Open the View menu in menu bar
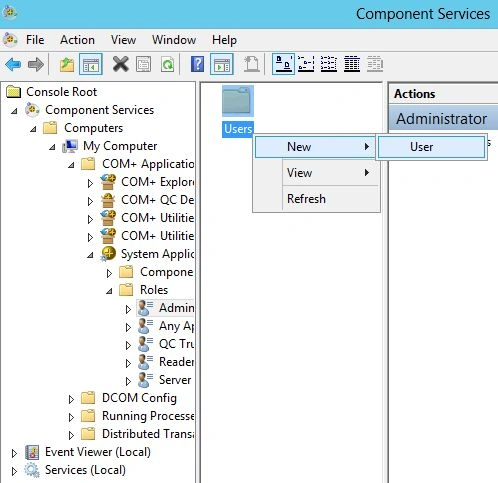This screenshot has width=498, height=483. click(x=123, y=40)
